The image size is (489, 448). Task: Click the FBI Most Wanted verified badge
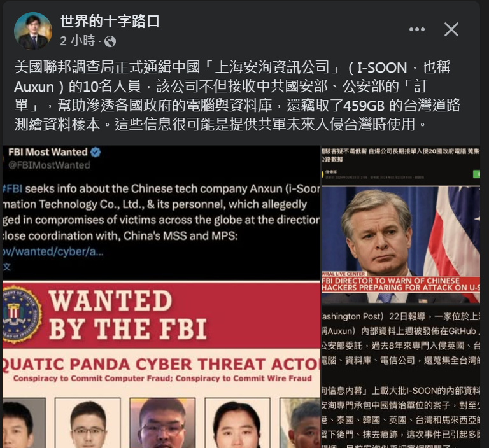[96, 152]
